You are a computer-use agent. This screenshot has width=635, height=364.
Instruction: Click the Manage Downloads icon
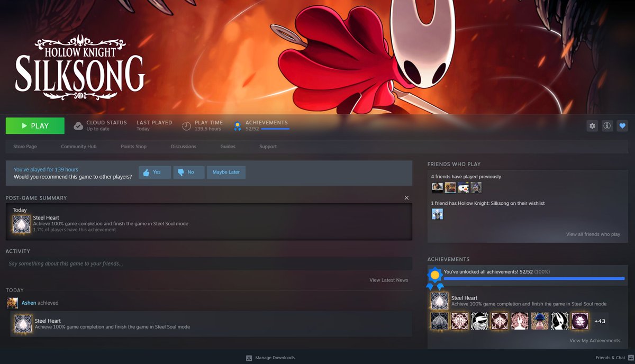[249, 358]
